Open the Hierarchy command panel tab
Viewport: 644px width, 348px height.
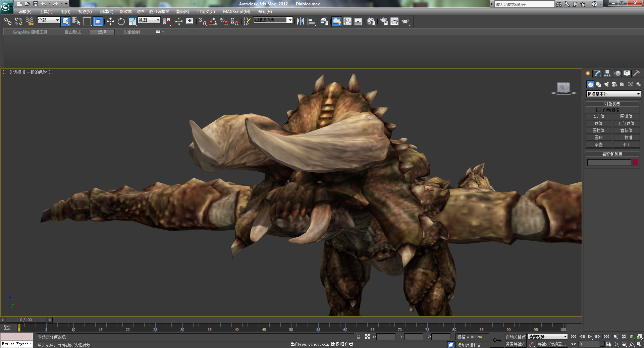[x=607, y=73]
